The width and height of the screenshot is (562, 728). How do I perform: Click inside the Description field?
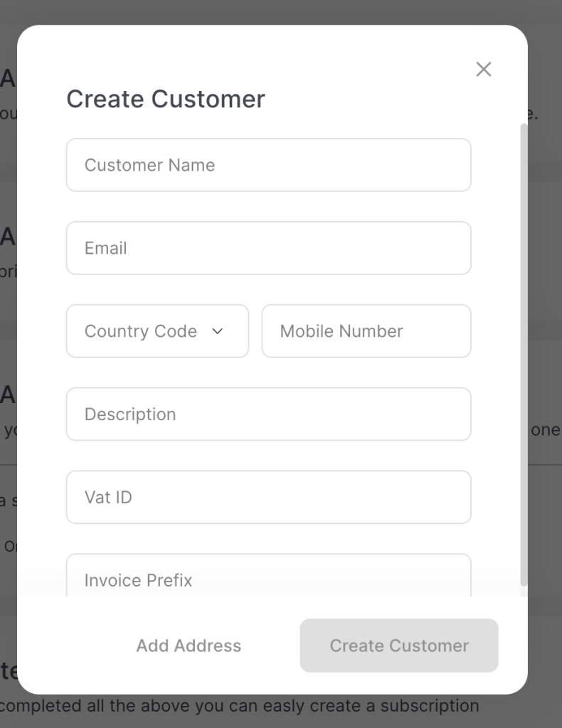tap(268, 414)
